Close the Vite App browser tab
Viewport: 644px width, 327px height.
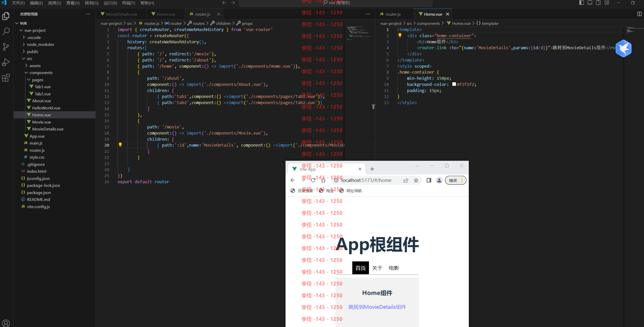click(x=360, y=169)
